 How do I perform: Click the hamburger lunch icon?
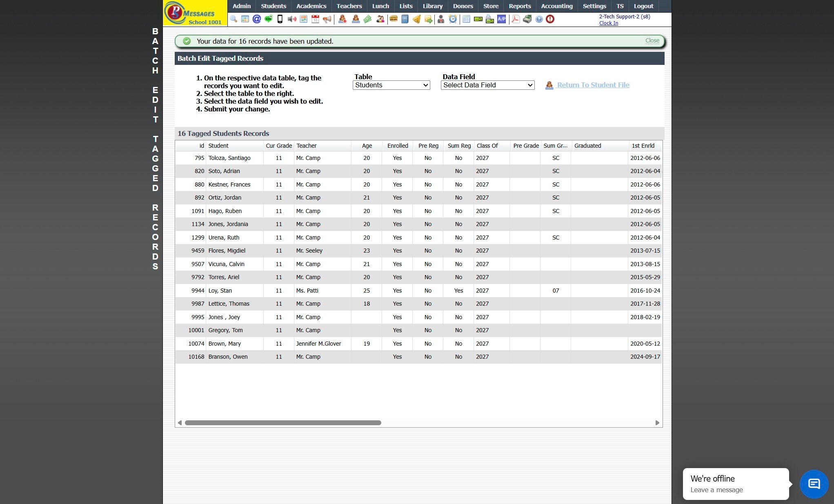point(394,19)
